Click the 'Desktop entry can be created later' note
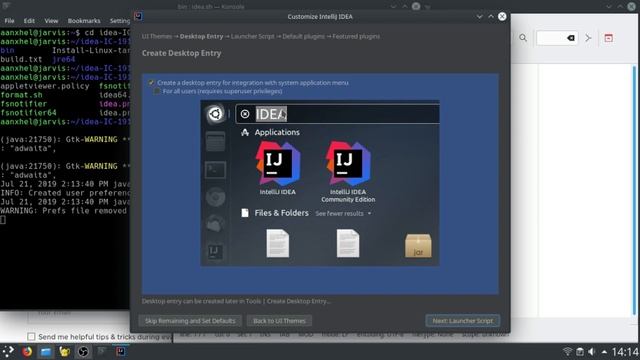This screenshot has width=640, height=360. (236, 301)
